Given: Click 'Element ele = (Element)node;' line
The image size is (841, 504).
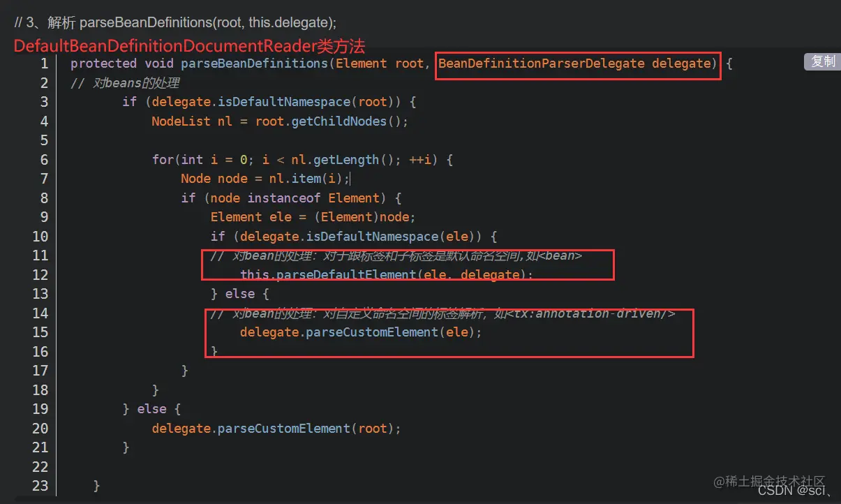Looking at the screenshot, I should click(313, 217).
